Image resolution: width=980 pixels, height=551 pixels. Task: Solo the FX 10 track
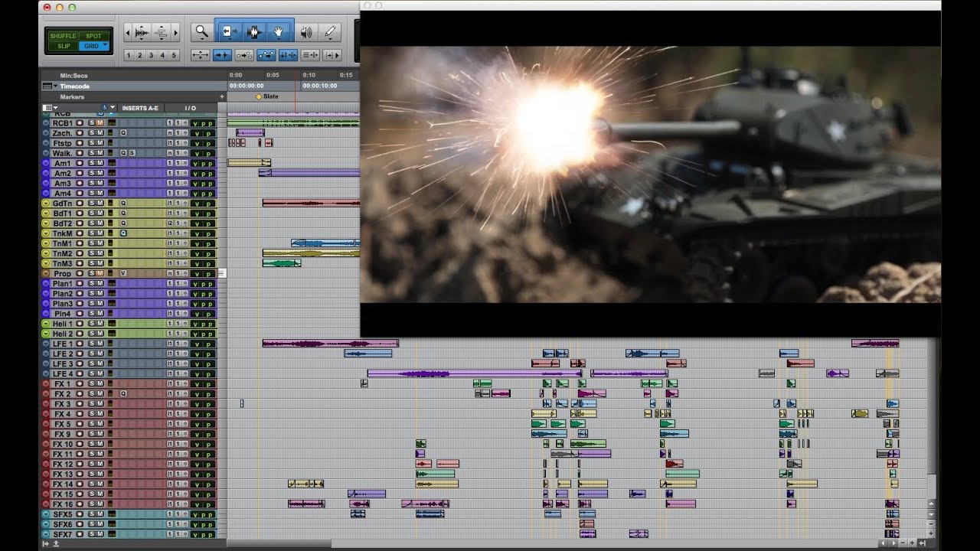pyautogui.click(x=92, y=444)
